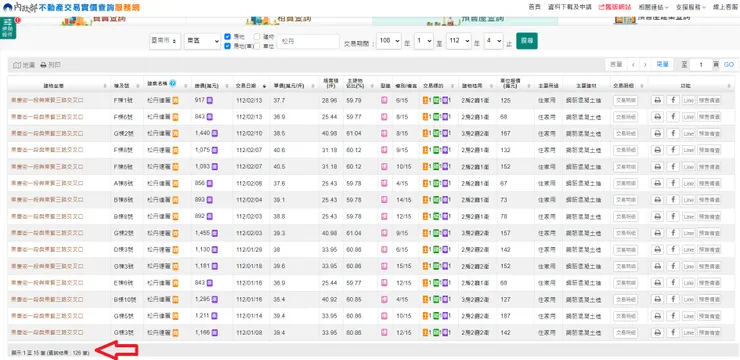Open the end month dropdown showing 4
740x360 pixels.
pos(493,41)
